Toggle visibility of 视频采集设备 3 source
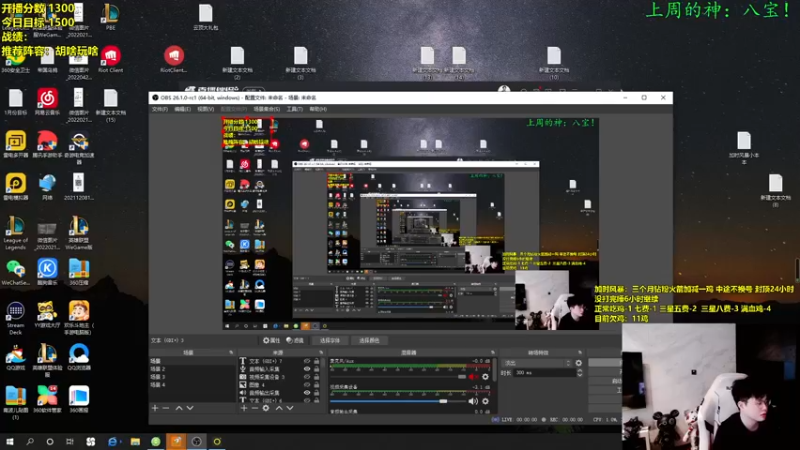 307,377
